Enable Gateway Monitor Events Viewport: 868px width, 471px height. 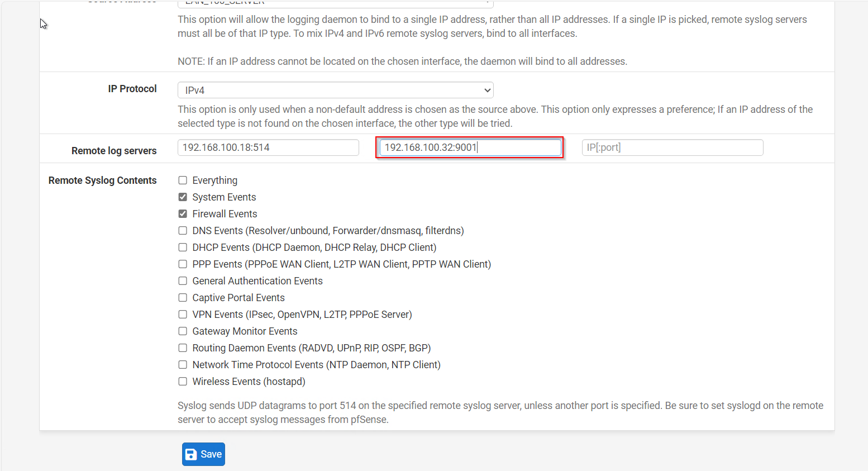(183, 331)
